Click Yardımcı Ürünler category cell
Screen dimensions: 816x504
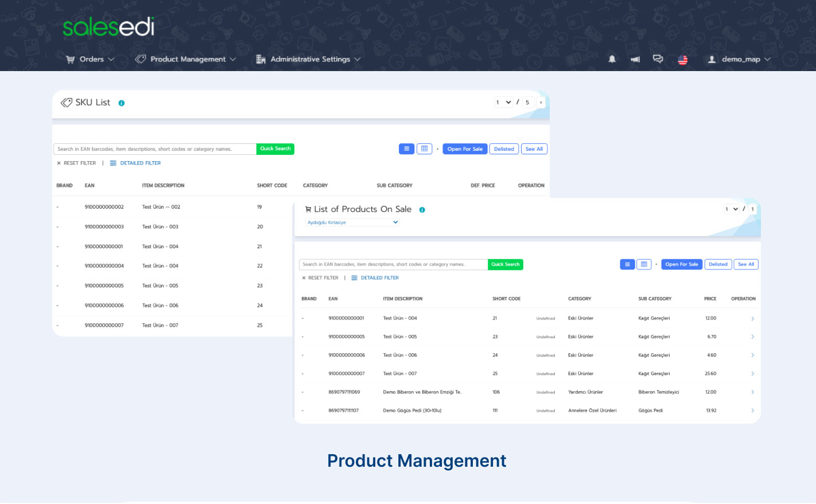[585, 392]
